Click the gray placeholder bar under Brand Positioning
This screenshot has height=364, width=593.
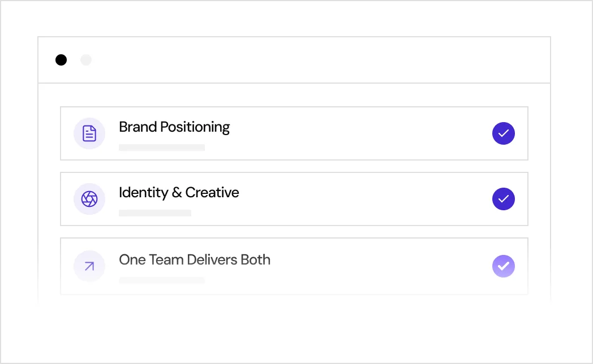(x=162, y=148)
